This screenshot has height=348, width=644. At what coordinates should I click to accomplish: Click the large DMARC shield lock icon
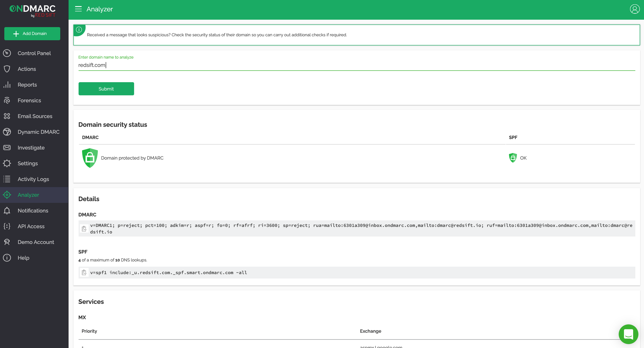(90, 158)
